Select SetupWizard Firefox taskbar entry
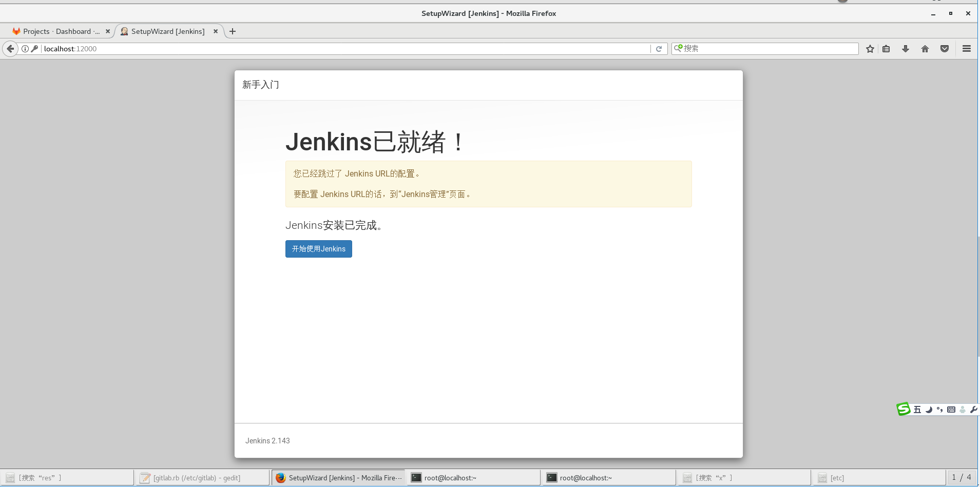Viewport: 980px width, 487px height. point(338,478)
